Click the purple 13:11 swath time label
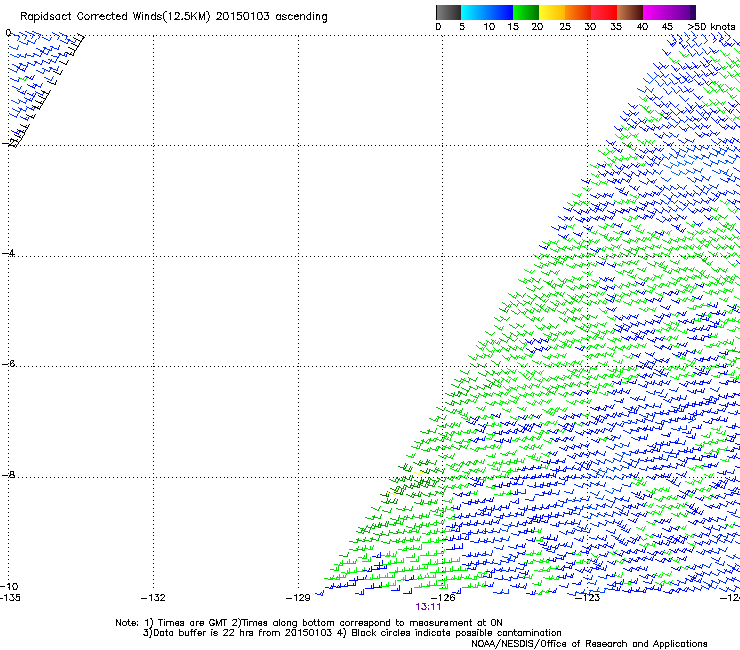This screenshot has width=740, height=650. point(428,607)
